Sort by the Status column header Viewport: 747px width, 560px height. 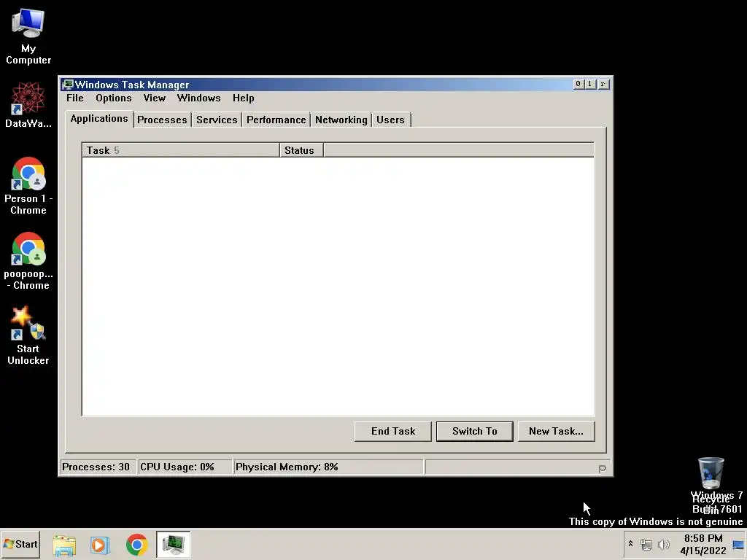pyautogui.click(x=301, y=150)
